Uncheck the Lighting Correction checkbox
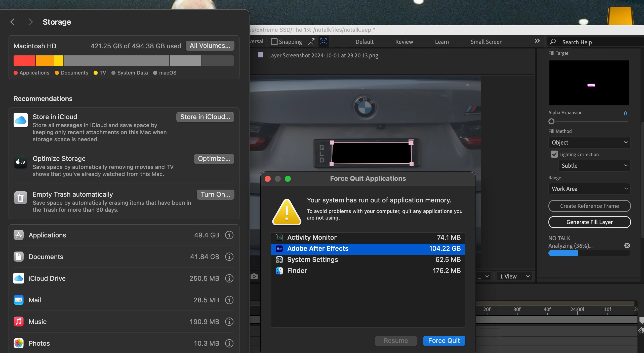 554,154
